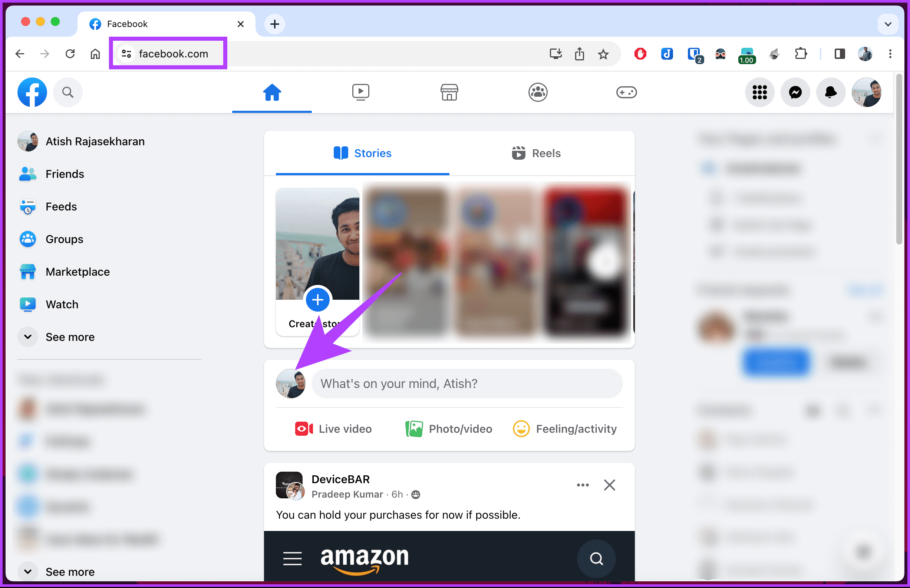Open the nine-dot Menu grid
Viewport: 910px width, 588px height.
click(x=759, y=92)
